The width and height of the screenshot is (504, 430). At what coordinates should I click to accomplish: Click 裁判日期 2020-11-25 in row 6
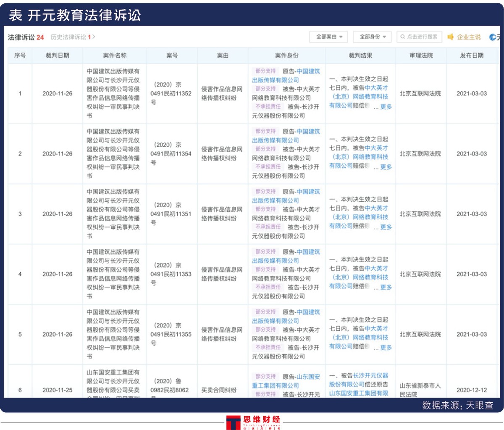(x=58, y=390)
